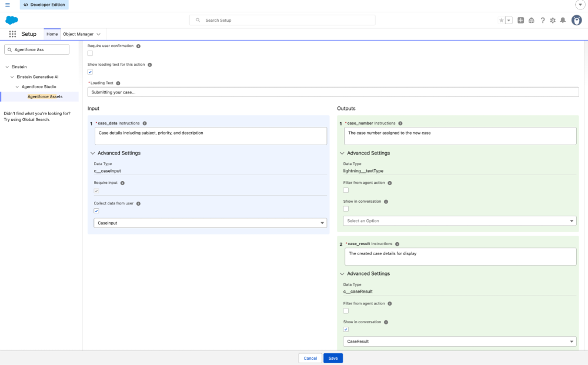Click the info icon beside case_result Instructions

click(x=397, y=244)
